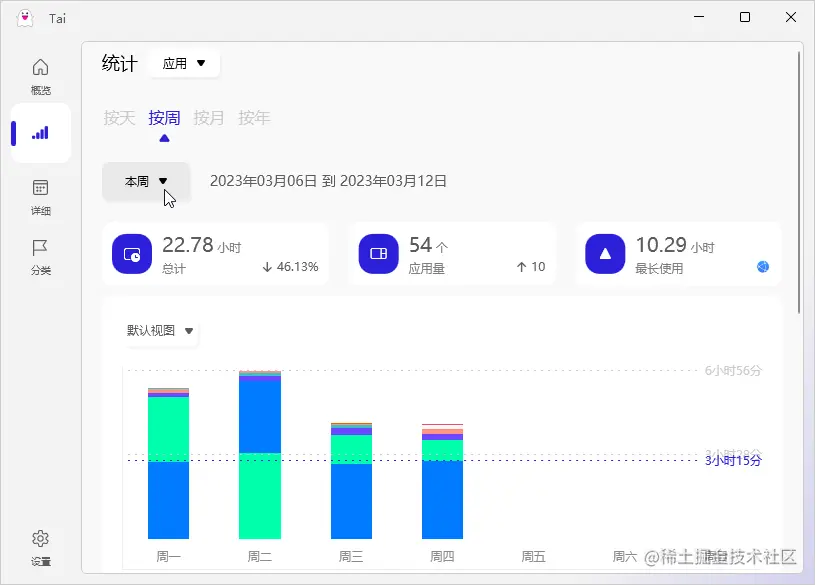This screenshot has width=815, height=585.
Task: Switch to the 按月 tab
Action: tap(209, 117)
